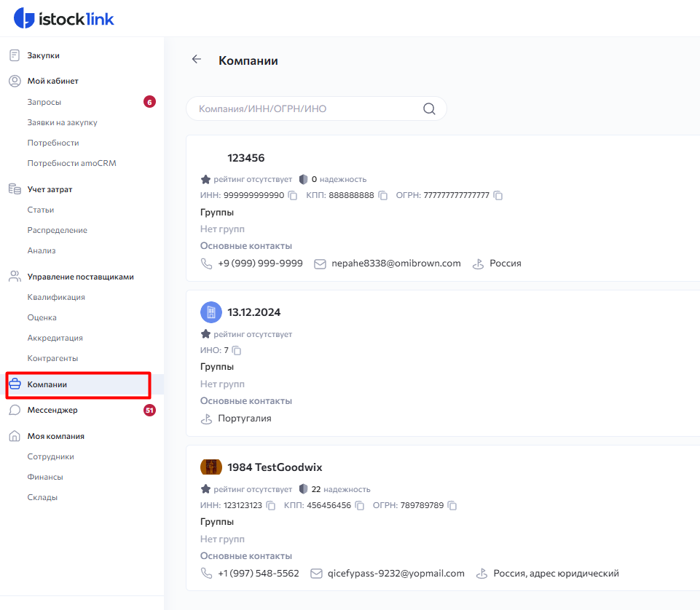This screenshot has height=610, width=700.
Task: Open the Закупки section
Action: [x=43, y=55]
